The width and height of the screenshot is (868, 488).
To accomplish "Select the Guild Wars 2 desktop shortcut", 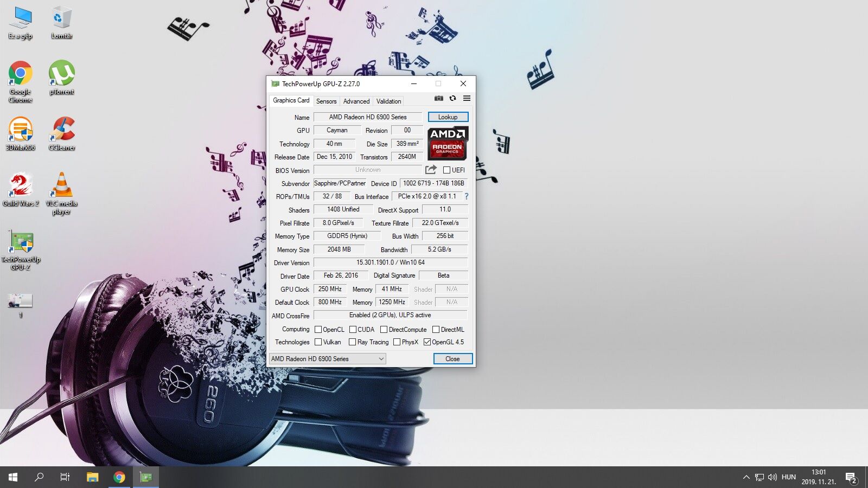I will pyautogui.click(x=20, y=190).
